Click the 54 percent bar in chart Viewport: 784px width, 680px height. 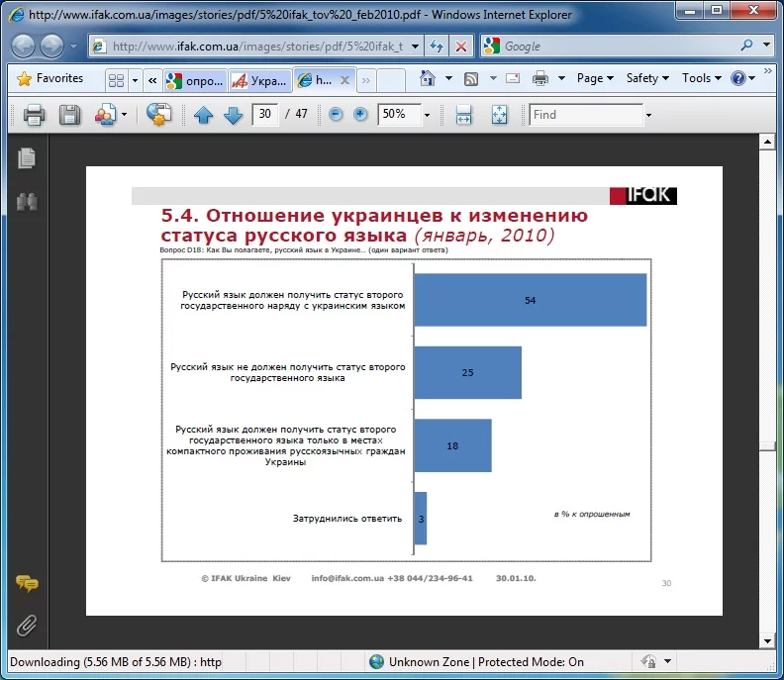(531, 300)
